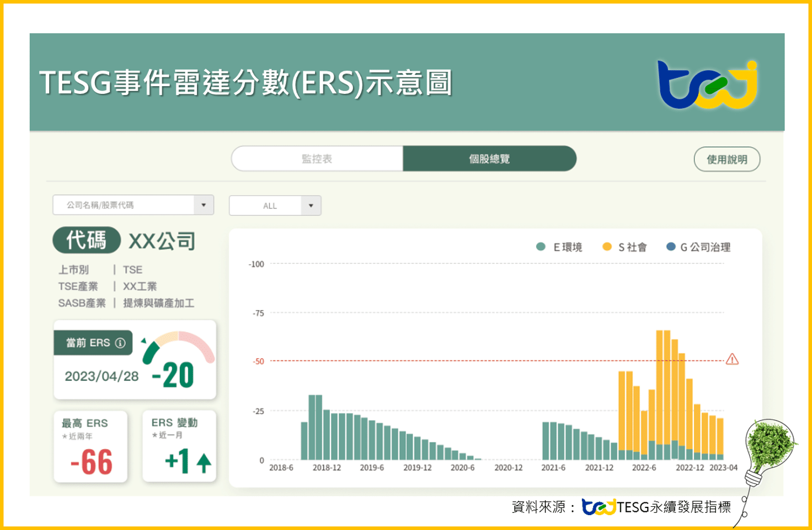Open the company name dropdown arrow
This screenshot has height=530, width=812.
coord(204,205)
